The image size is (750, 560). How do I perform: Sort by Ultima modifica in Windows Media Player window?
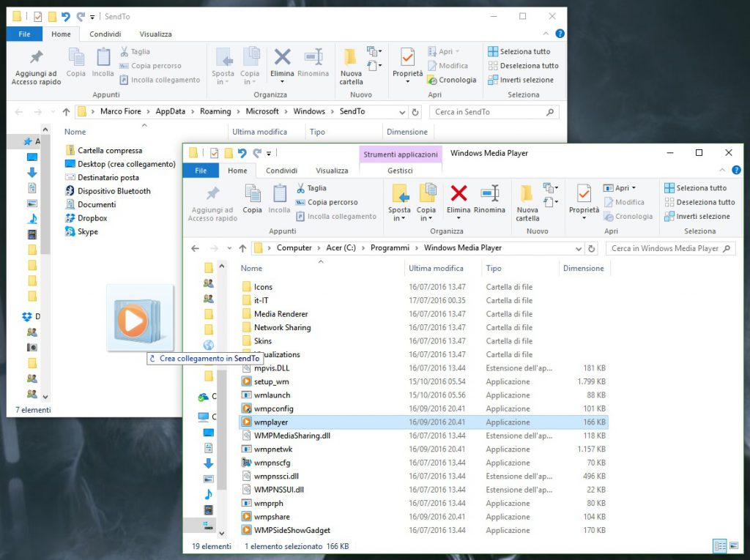point(436,268)
